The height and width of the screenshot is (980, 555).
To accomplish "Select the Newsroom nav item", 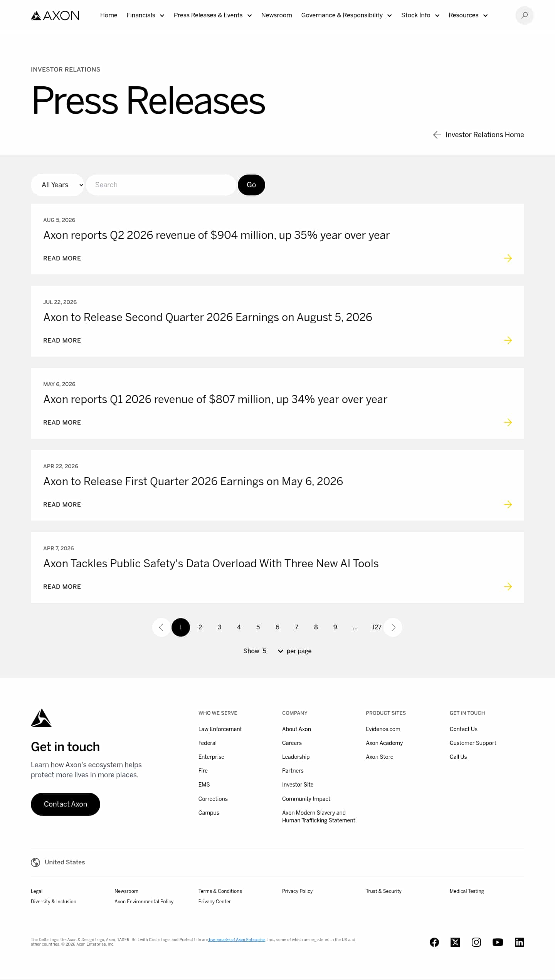I will tap(276, 15).
